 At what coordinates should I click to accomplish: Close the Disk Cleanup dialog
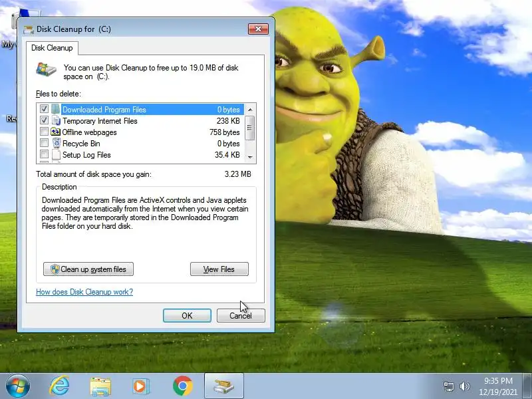tap(258, 29)
